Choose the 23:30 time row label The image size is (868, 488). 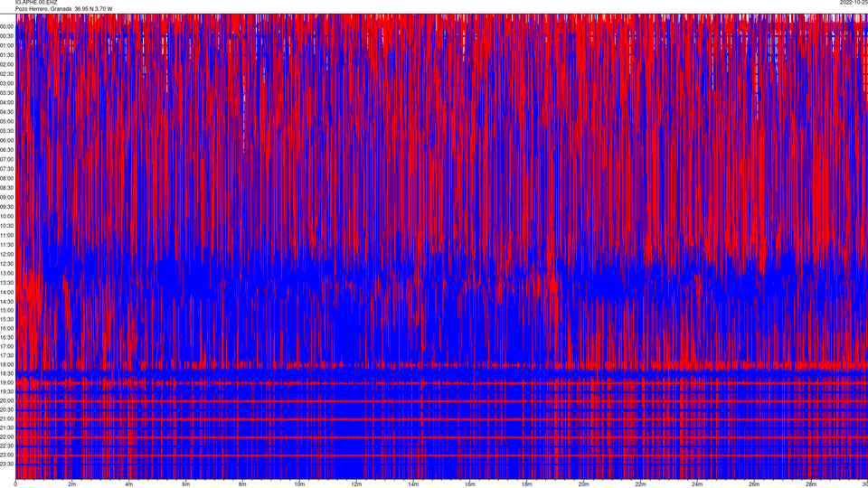click(6, 465)
